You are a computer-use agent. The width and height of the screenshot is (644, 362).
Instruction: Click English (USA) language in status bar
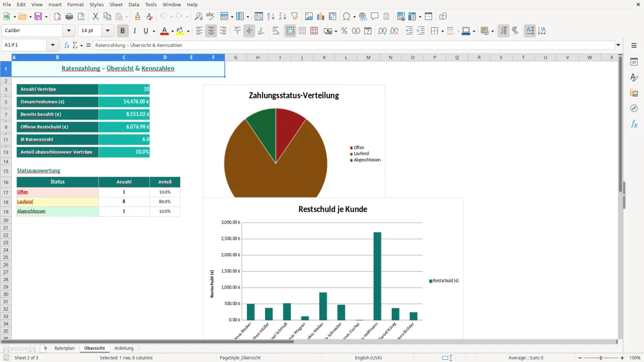(x=368, y=358)
